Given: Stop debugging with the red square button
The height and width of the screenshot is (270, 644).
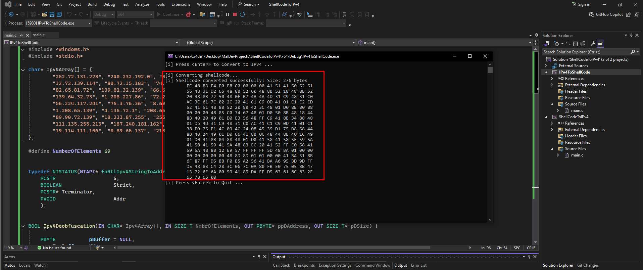Looking at the screenshot, I should pos(235,14).
